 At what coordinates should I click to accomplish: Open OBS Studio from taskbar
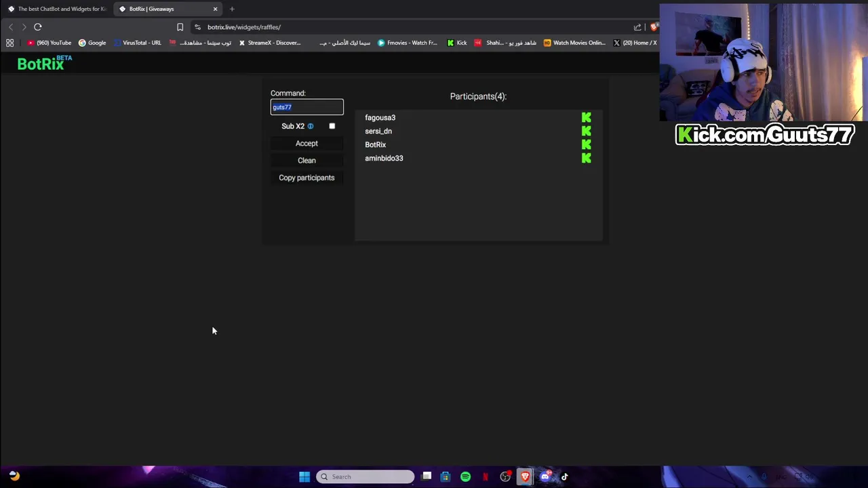tap(505, 476)
